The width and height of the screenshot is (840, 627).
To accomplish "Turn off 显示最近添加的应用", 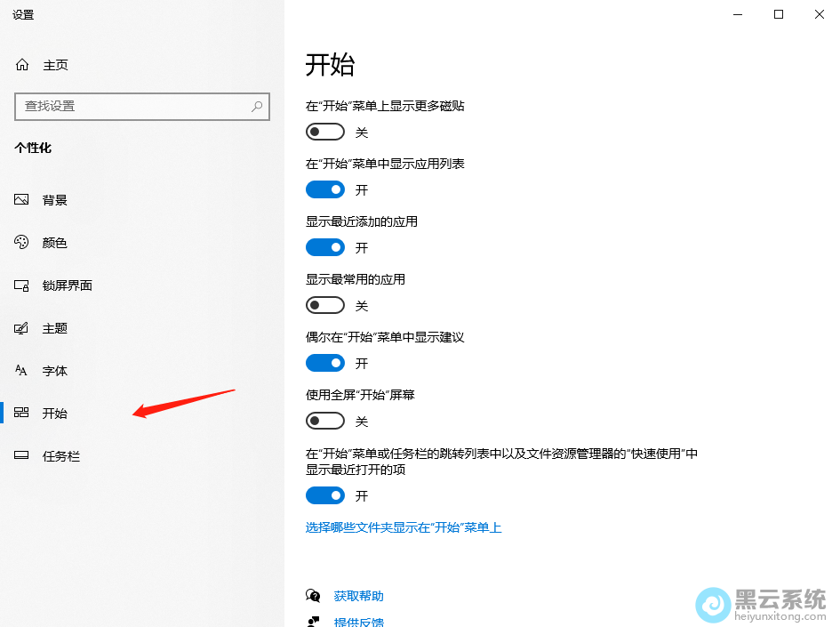I will coord(324,246).
